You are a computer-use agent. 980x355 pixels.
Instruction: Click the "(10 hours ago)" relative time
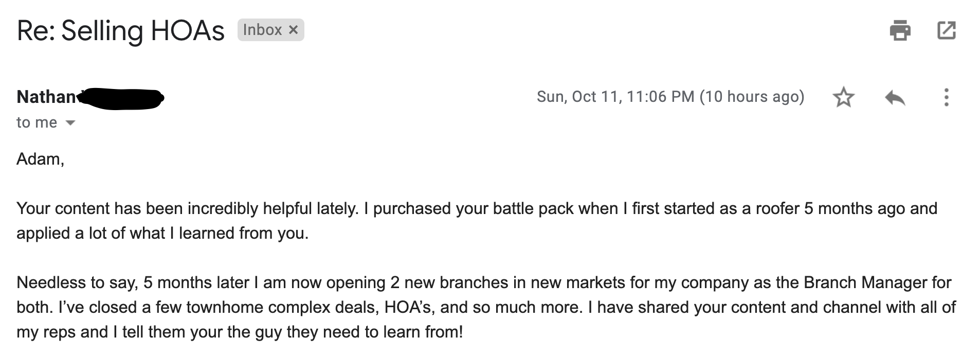pyautogui.click(x=752, y=97)
